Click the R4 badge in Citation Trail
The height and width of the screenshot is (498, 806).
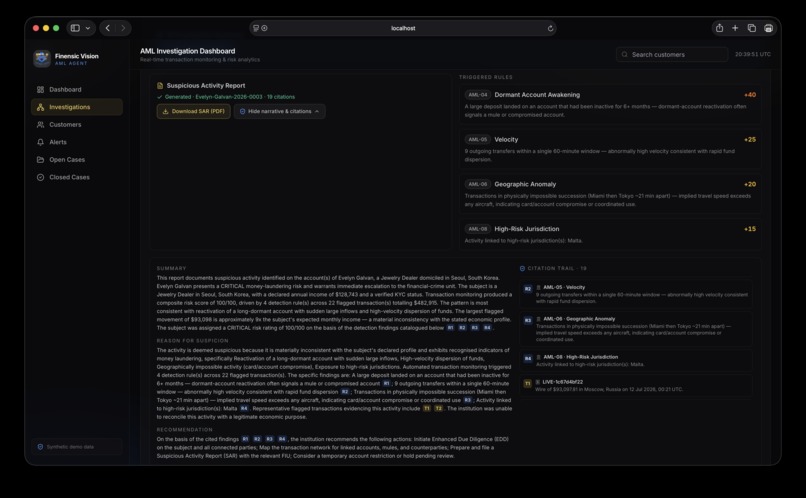pos(528,358)
